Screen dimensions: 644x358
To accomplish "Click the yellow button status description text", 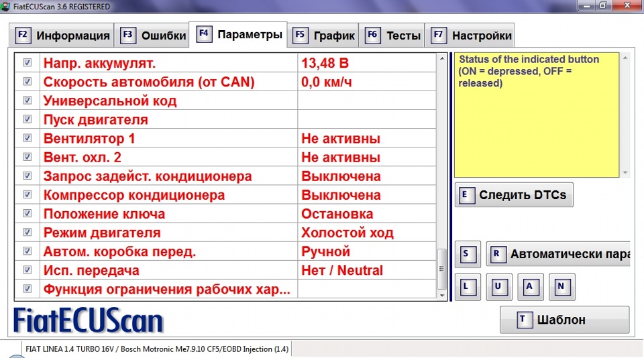I will pyautogui.click(x=529, y=71).
